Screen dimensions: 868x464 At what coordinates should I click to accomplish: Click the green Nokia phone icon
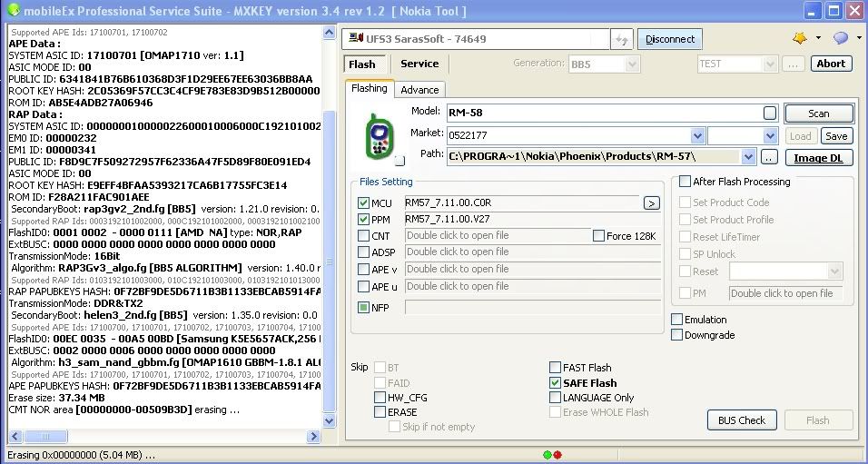tap(380, 137)
